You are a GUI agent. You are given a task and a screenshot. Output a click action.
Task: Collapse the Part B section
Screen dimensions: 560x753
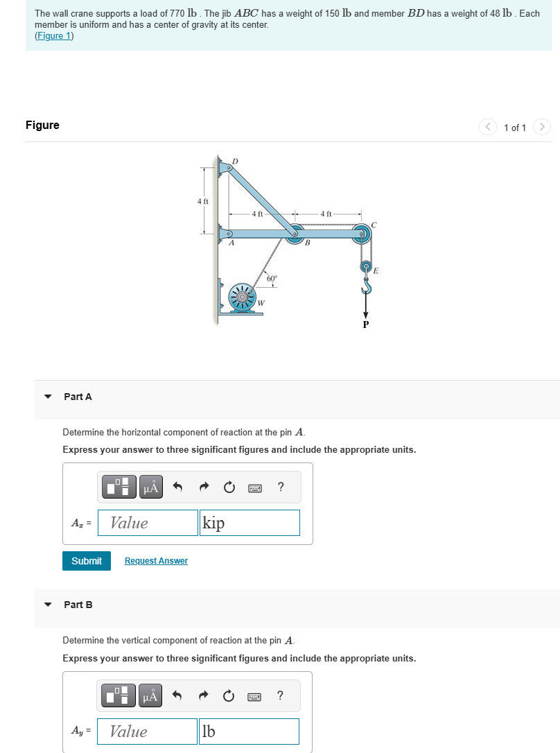[x=47, y=605]
